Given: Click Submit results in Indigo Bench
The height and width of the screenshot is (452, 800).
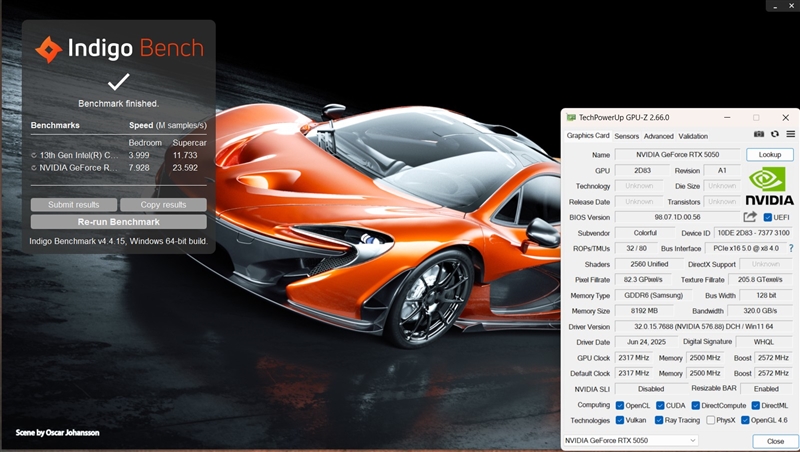Looking at the screenshot, I should [73, 205].
